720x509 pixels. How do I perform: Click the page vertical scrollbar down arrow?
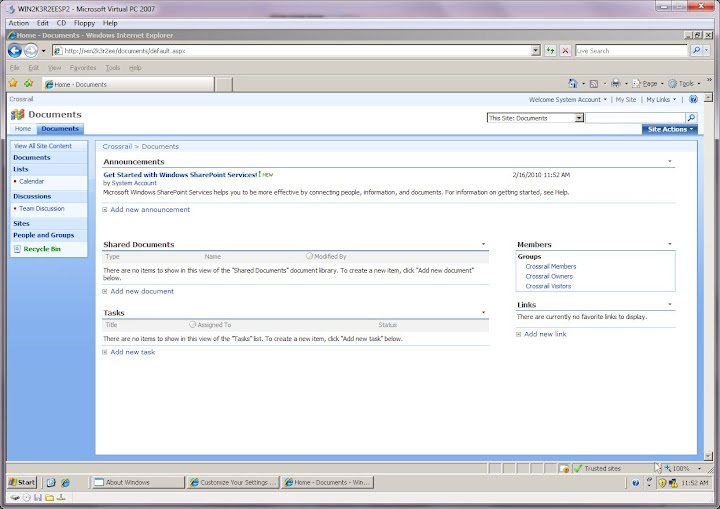click(708, 456)
